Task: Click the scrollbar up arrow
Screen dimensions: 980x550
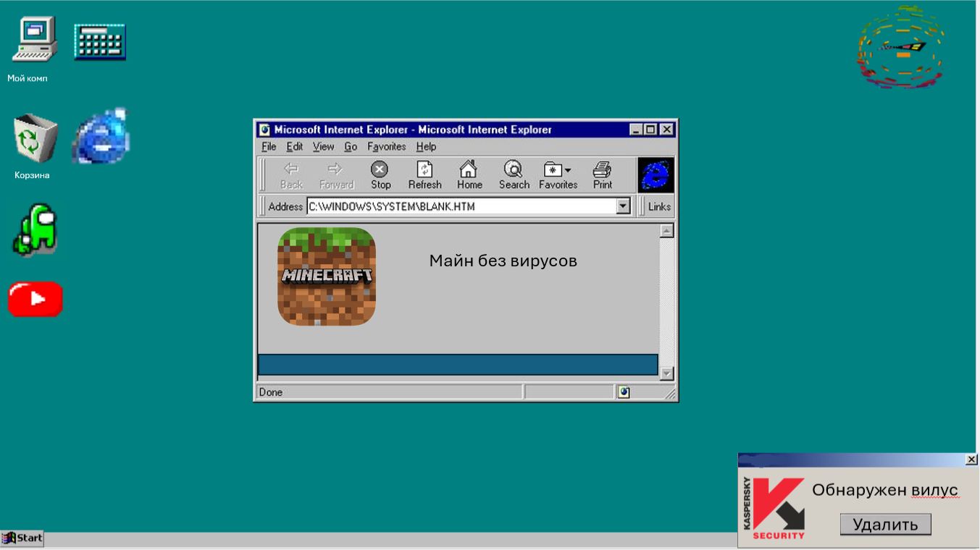Action: pos(667,231)
